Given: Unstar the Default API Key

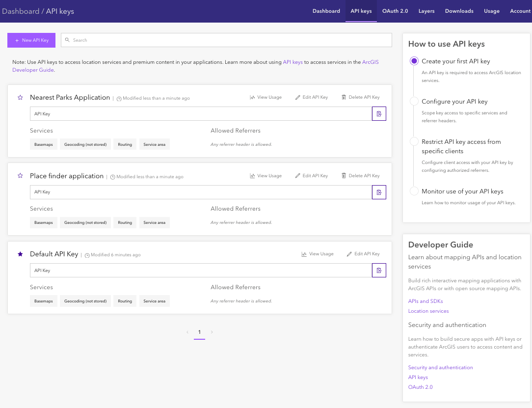Looking at the screenshot, I should (x=20, y=254).
